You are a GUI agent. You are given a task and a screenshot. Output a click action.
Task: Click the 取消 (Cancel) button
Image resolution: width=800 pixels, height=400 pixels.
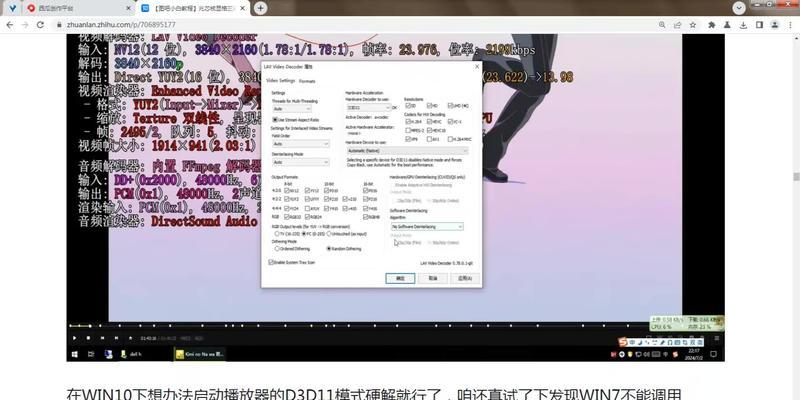point(434,277)
